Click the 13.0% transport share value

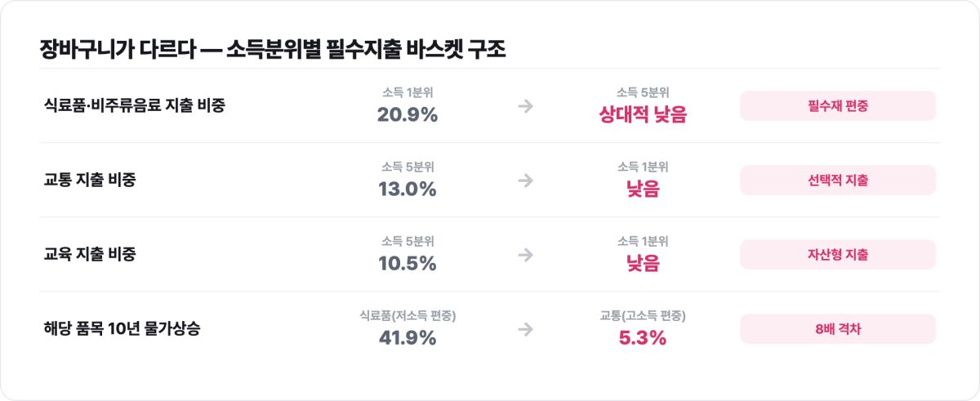(408, 189)
